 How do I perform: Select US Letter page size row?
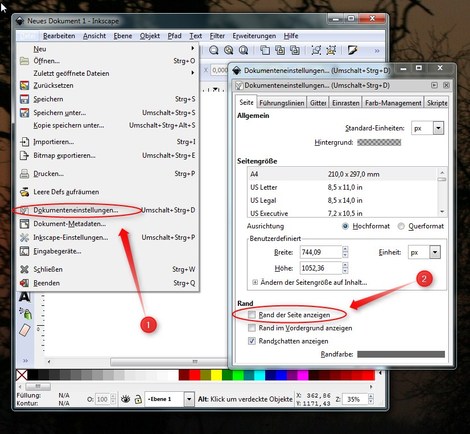click(342, 187)
